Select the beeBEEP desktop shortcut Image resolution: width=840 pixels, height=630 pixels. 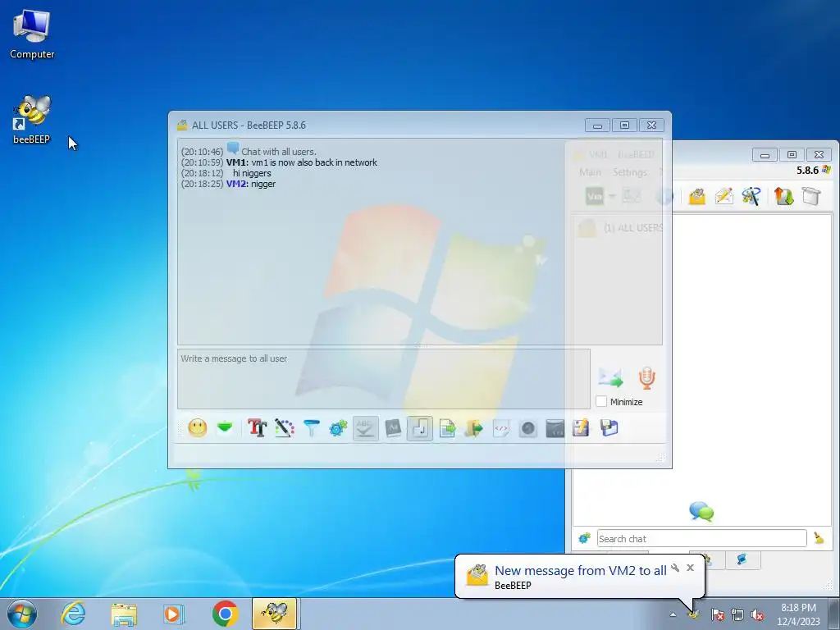coord(32,120)
